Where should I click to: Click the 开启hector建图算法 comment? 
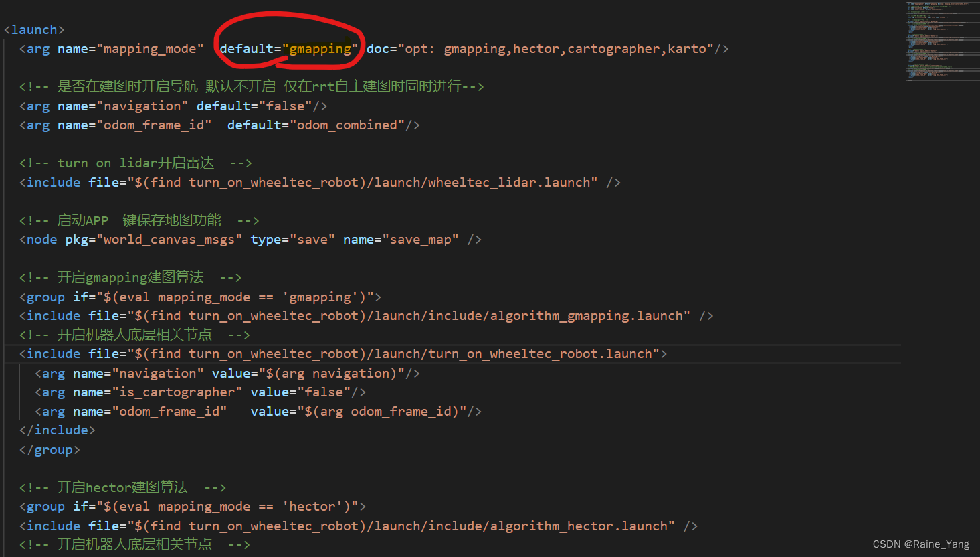tap(123, 487)
